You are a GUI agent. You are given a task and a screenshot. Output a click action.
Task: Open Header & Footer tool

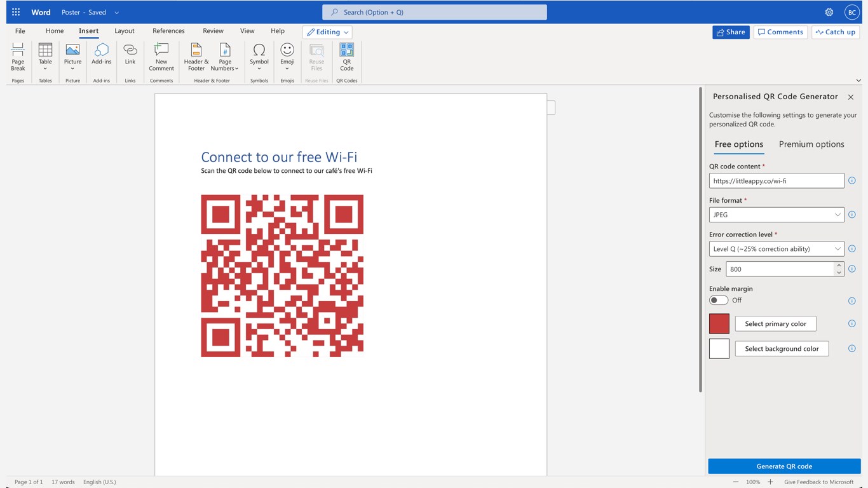pos(196,57)
